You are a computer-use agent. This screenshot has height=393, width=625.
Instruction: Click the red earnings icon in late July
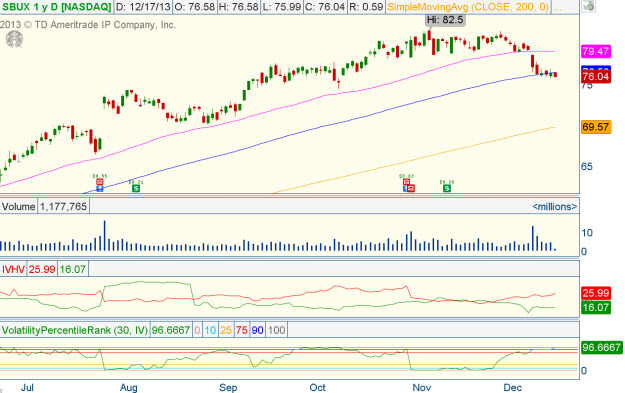(x=100, y=182)
